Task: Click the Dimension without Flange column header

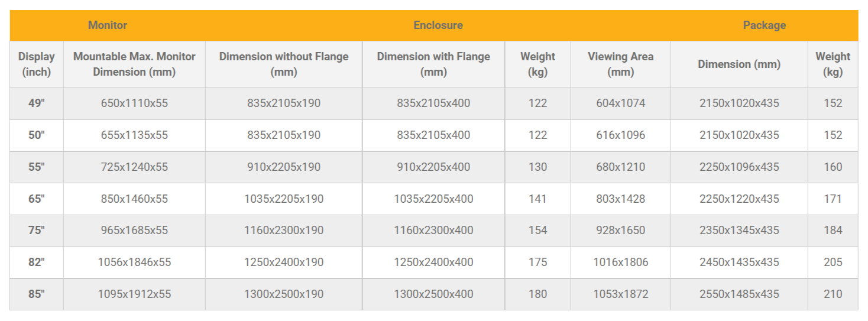Action: (284, 64)
